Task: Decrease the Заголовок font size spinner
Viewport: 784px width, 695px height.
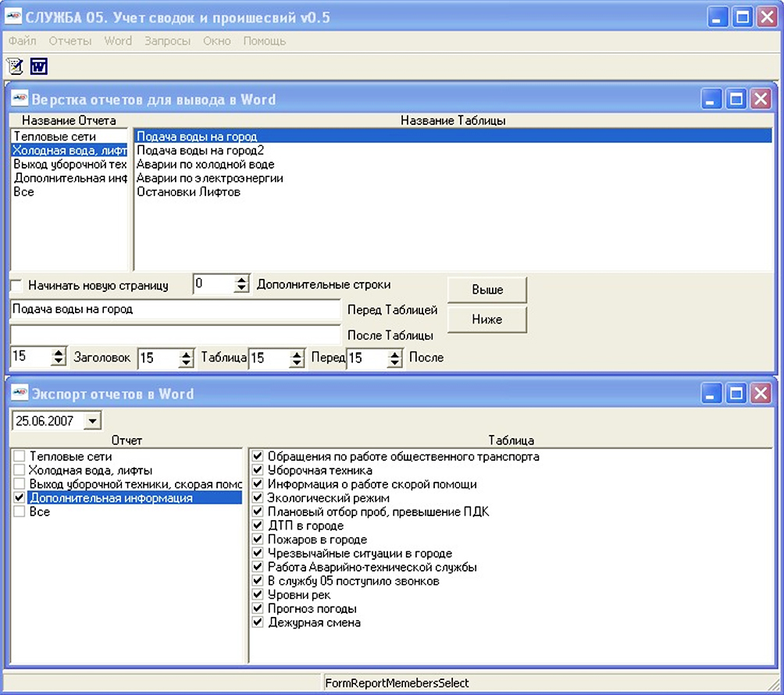Action: tap(59, 361)
